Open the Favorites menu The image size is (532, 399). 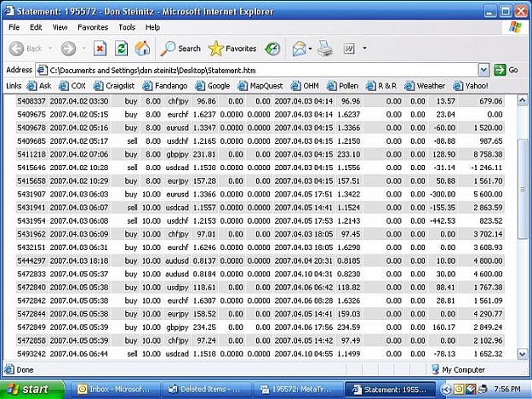(93, 27)
